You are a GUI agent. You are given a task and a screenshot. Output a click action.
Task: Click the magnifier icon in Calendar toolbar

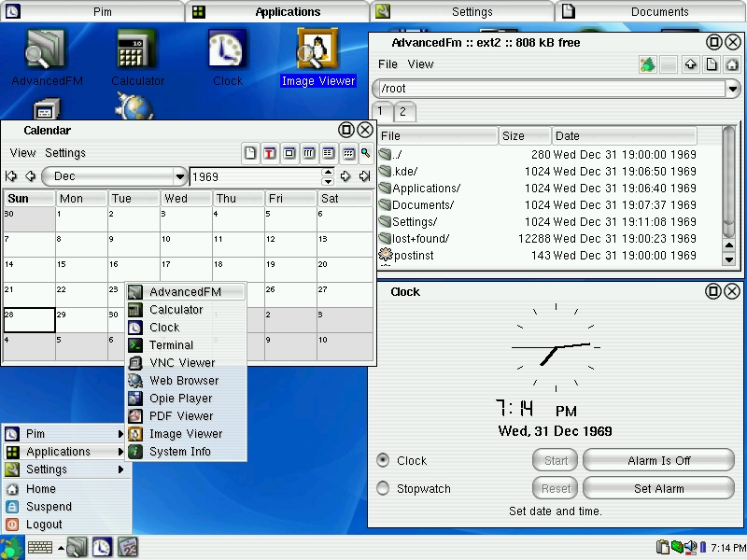coord(366,153)
